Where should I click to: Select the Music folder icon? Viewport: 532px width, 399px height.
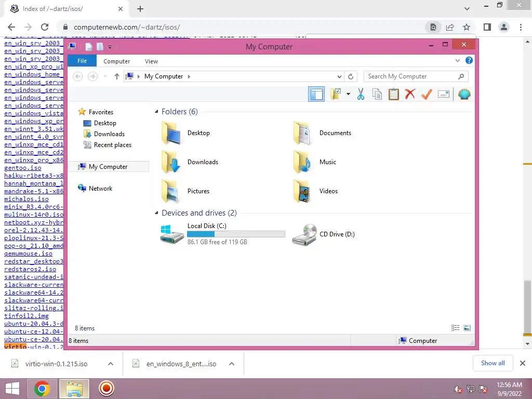pos(302,162)
